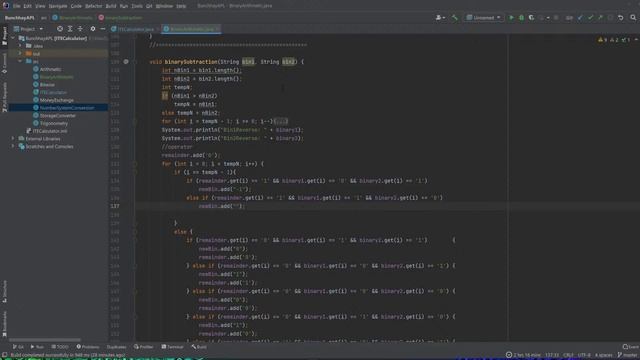Viewport: 640px width, 360px height.
Task: Click the select opened file target icon
Action: 60,29
